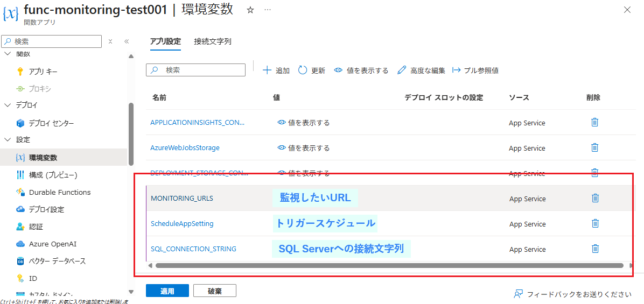
Task: Open デプロイ設定 sidebar item
Action: 46,210
